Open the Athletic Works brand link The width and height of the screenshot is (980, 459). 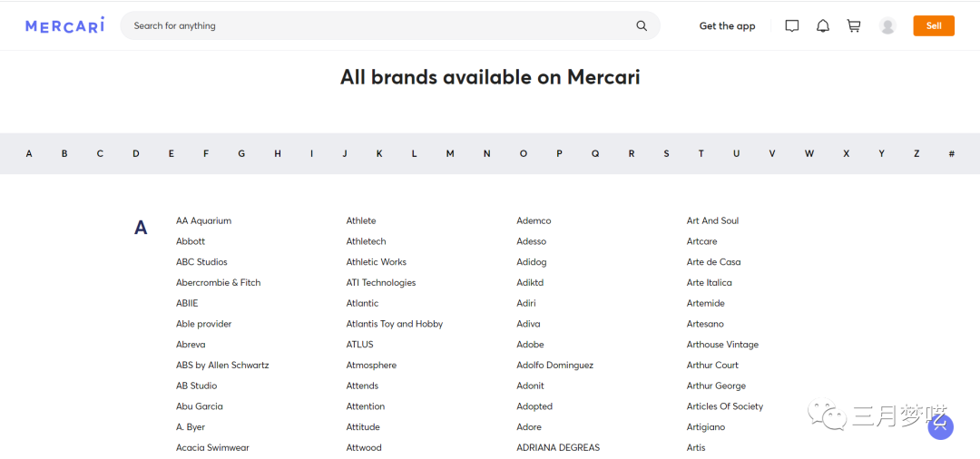377,262
